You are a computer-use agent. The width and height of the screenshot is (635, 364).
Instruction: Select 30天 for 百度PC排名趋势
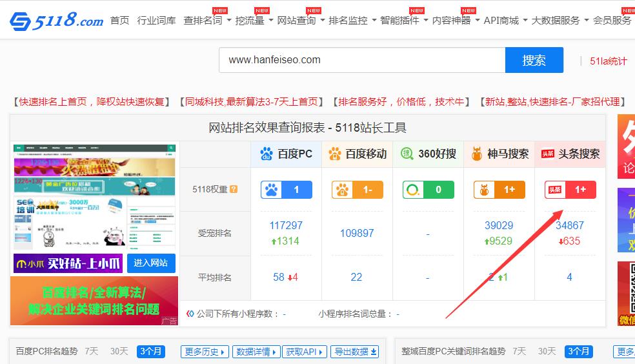(119, 351)
